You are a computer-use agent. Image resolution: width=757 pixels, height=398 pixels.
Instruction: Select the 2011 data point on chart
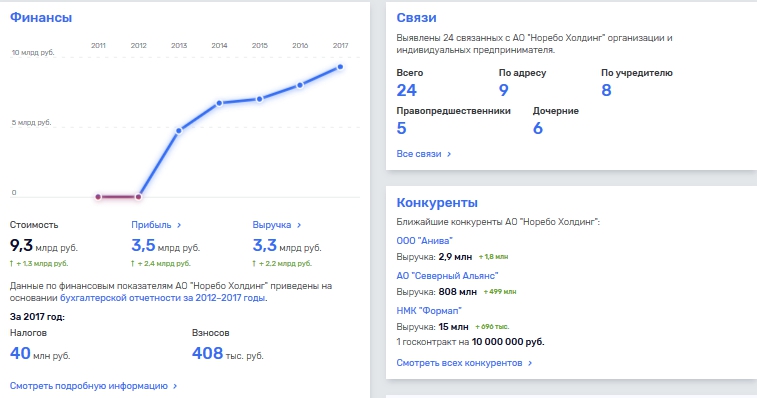(98, 197)
